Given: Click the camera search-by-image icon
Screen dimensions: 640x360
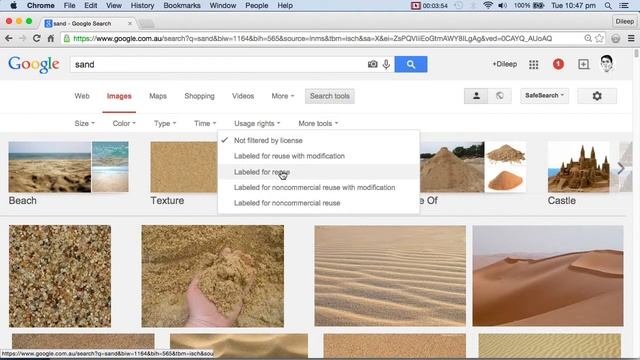Looking at the screenshot, I should pyautogui.click(x=372, y=64).
